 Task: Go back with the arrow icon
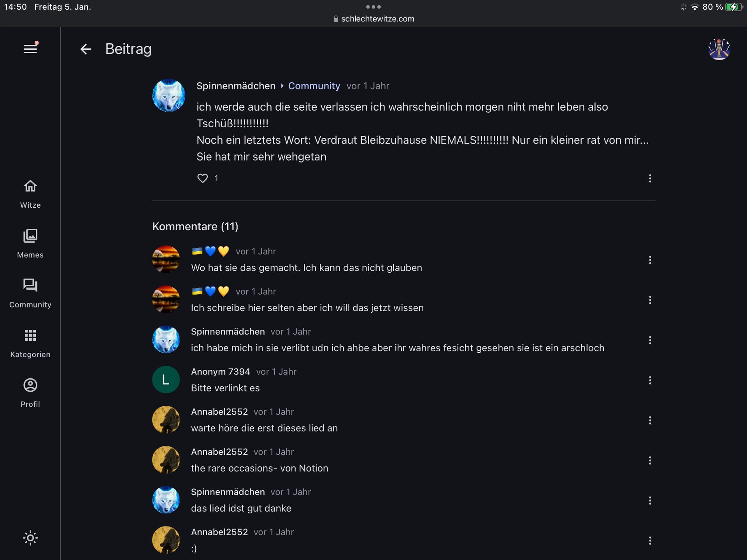pyautogui.click(x=86, y=49)
